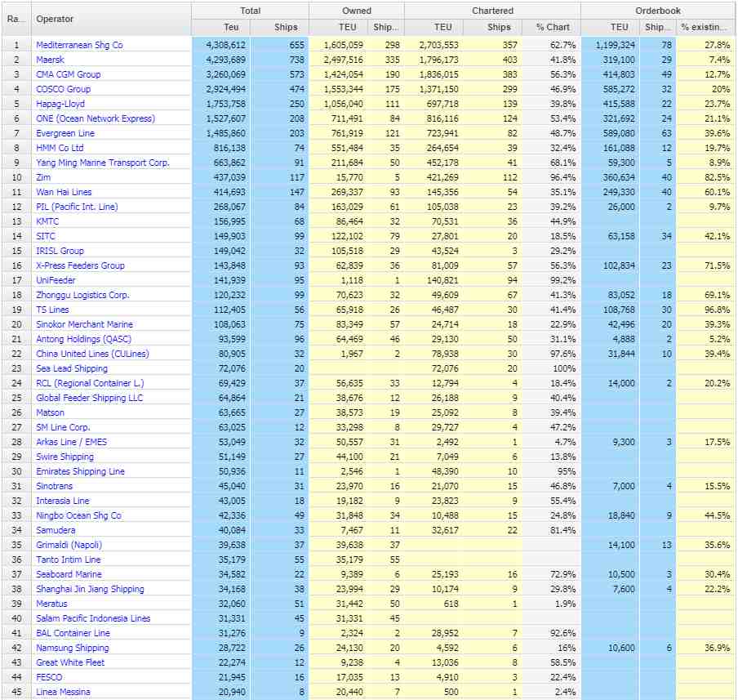This screenshot has height=700, width=738.
Task: Open the BAL Container Line link
Action: [x=73, y=633]
